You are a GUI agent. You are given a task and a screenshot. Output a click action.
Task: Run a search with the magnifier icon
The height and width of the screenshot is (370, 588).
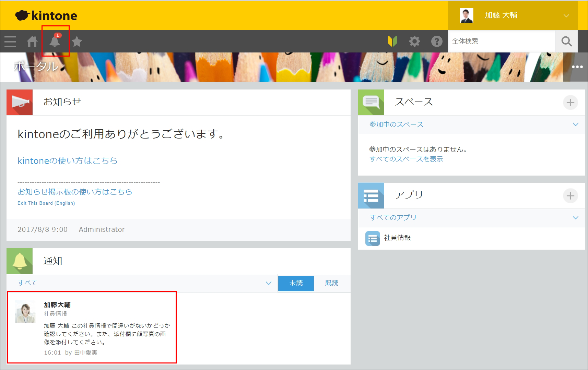coord(566,41)
